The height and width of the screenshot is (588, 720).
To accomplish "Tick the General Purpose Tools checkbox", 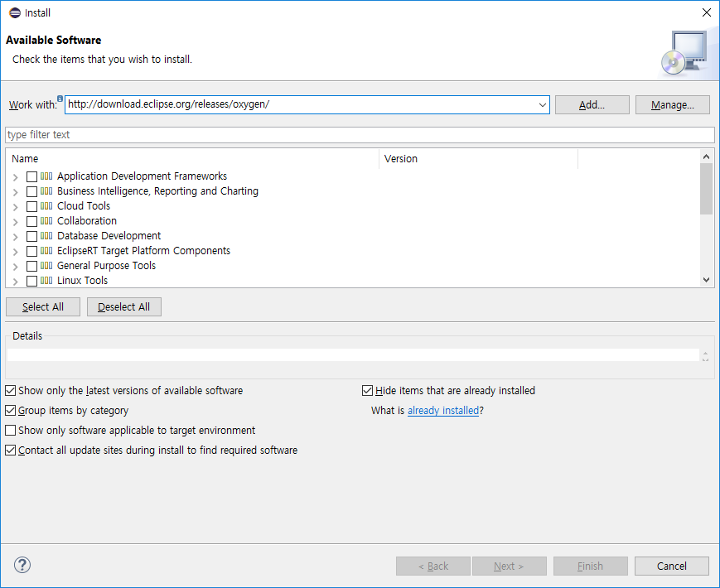I will coord(31,266).
